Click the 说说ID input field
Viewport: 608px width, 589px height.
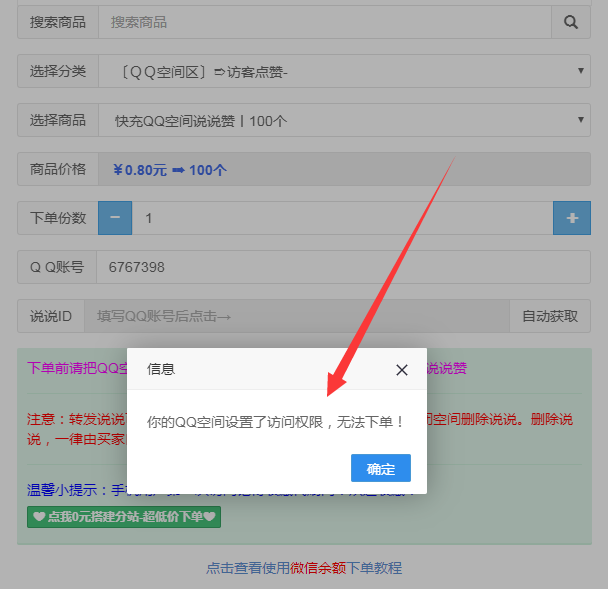296,316
